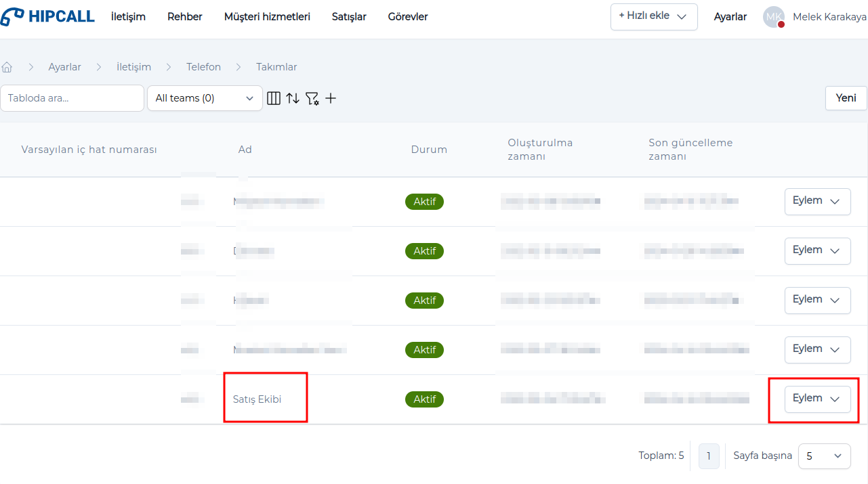Open the Hızlı ekle dropdown
868x484 pixels.
click(x=654, y=16)
